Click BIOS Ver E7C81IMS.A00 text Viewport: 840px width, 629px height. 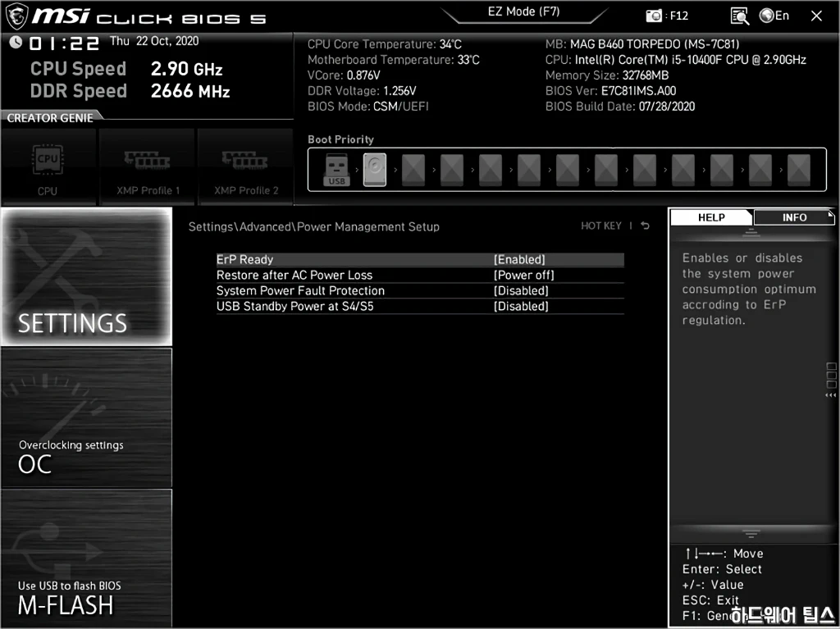click(x=610, y=90)
